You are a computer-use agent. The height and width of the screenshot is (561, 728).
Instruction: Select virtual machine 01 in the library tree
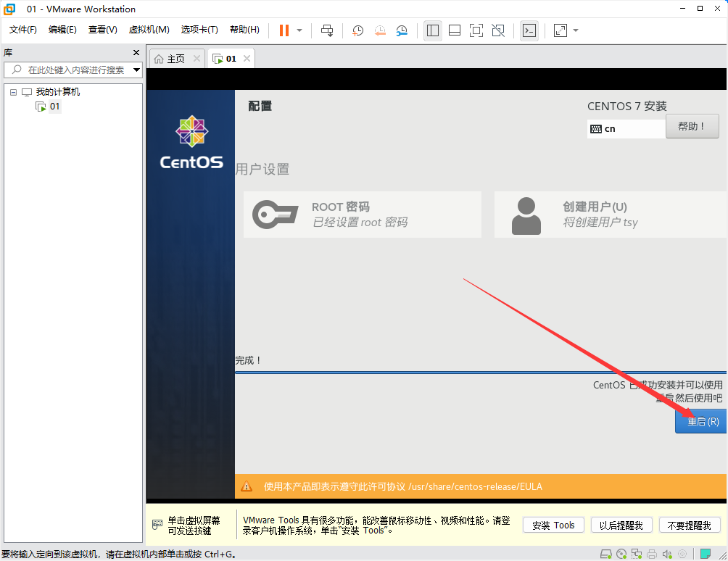(x=55, y=107)
